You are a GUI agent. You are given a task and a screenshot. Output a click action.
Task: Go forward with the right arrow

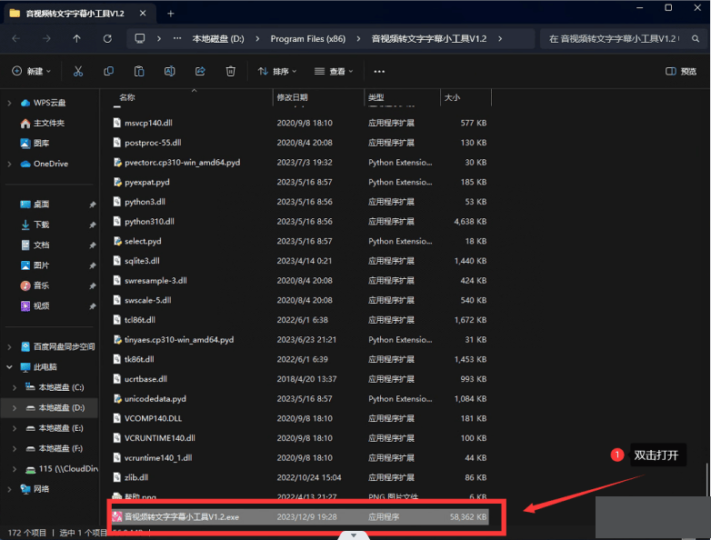click(46, 39)
